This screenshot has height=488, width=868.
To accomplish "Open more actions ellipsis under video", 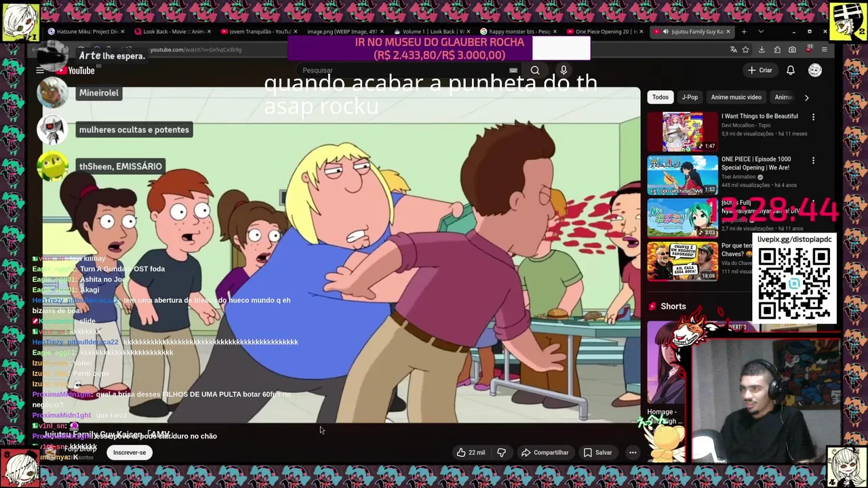I will [x=633, y=453].
